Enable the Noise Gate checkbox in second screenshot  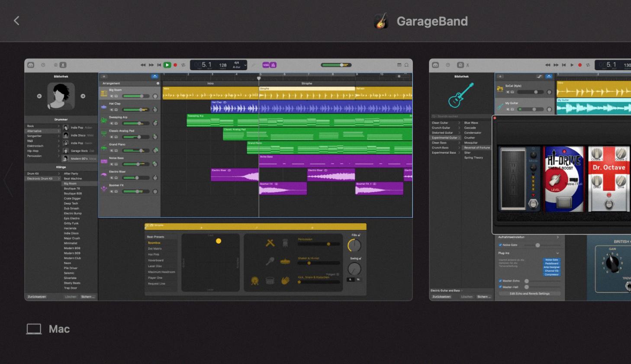tap(500, 245)
